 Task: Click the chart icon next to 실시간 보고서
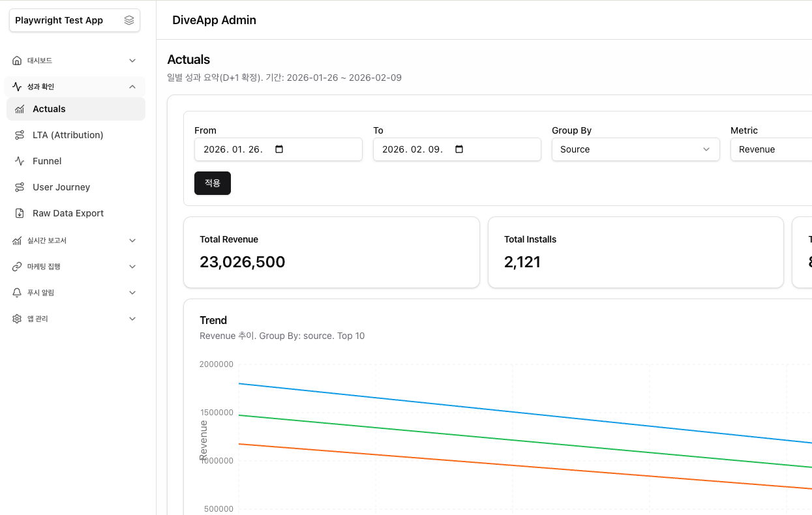click(17, 241)
